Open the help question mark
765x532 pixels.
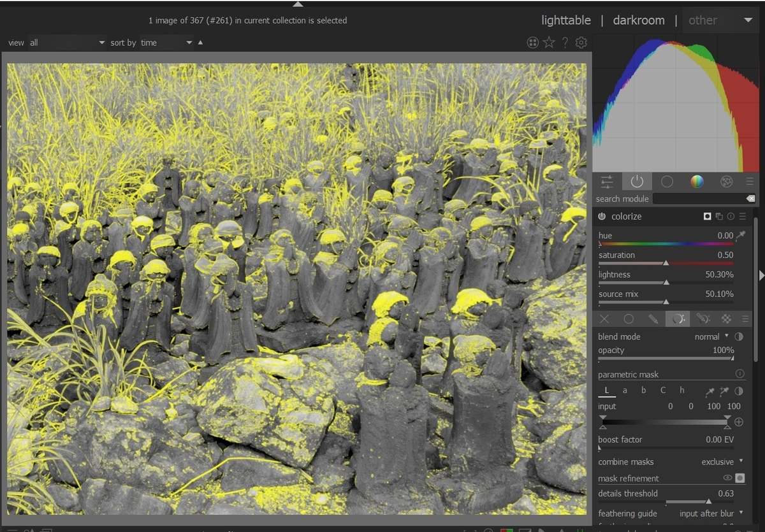(x=565, y=43)
